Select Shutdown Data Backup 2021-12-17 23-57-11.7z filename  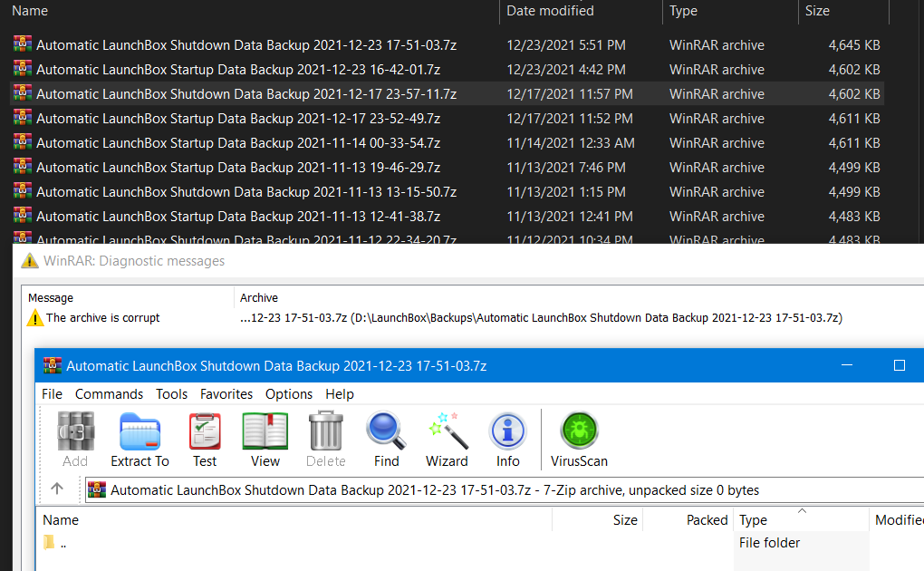(246, 93)
